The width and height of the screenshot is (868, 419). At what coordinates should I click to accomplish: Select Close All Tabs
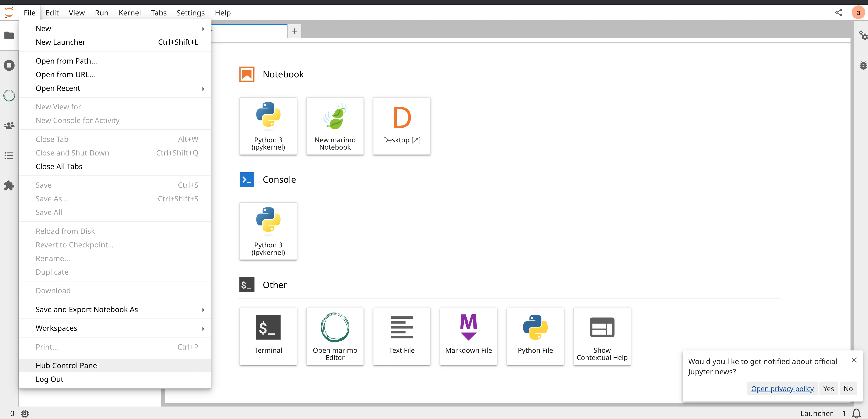tap(115, 167)
